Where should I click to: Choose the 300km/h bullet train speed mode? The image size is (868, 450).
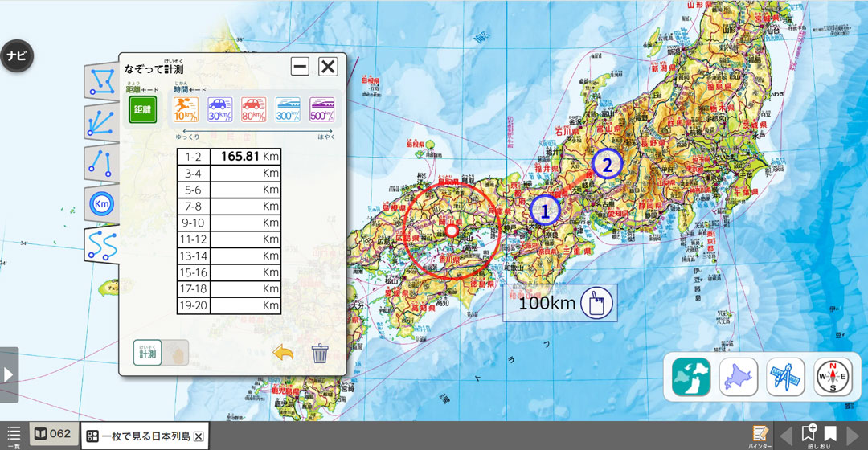288,109
